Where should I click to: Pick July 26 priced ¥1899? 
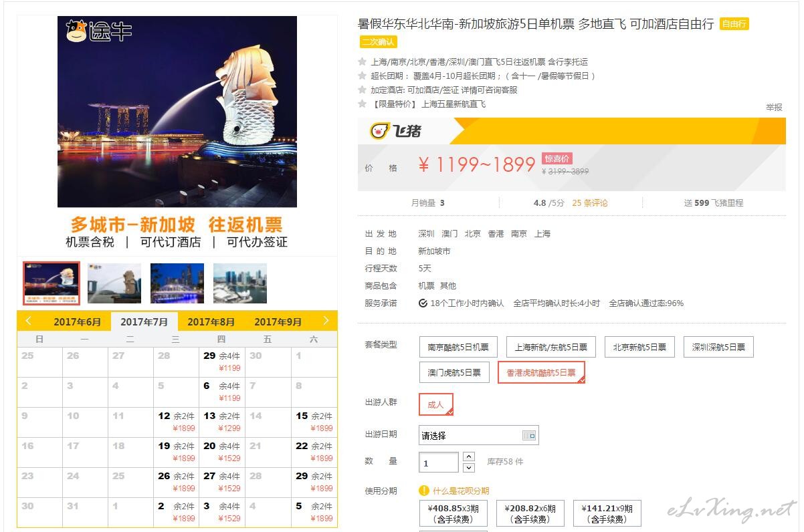click(177, 482)
